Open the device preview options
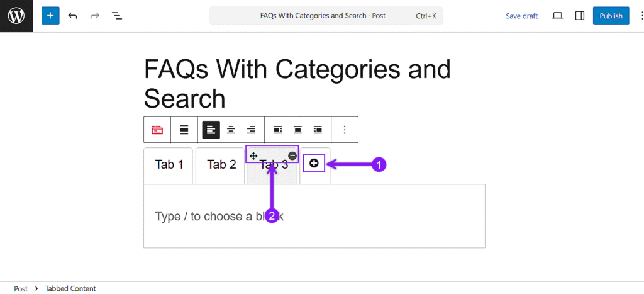Screen dimensions: 644x294 (x=557, y=16)
